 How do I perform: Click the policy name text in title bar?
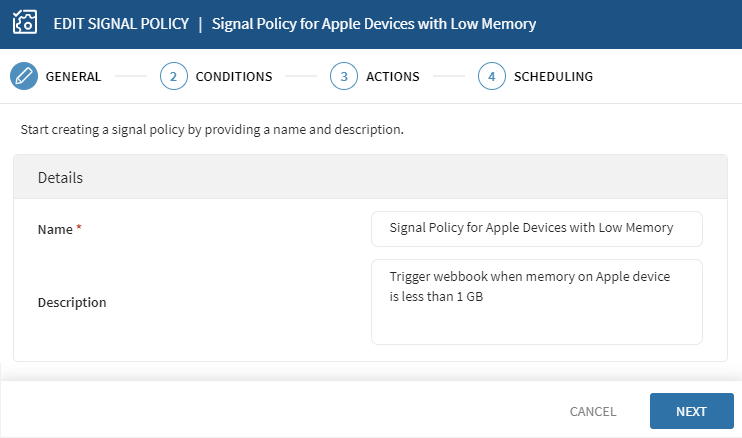[374, 23]
